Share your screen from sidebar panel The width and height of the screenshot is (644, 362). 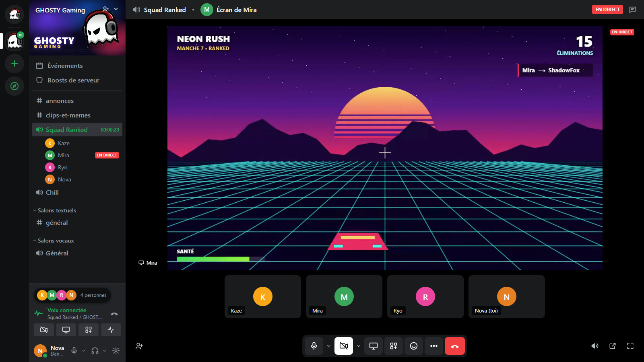tap(66, 330)
